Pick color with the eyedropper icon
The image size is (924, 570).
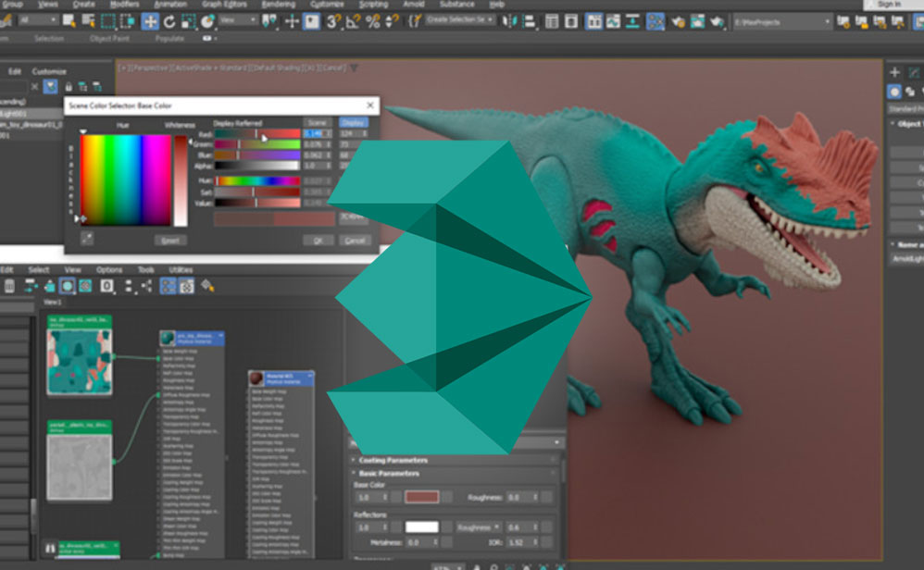(x=86, y=239)
